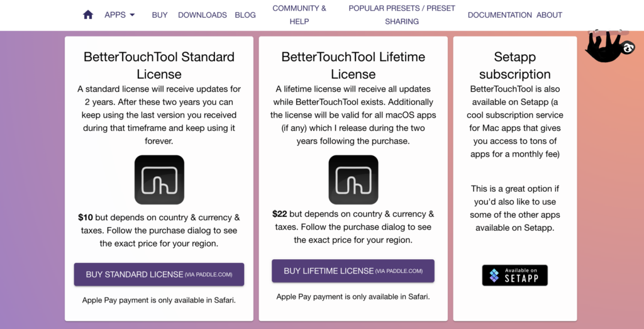644x329 pixels.
Task: Click BUY LIFETIME LICENSE button
Action: (353, 271)
